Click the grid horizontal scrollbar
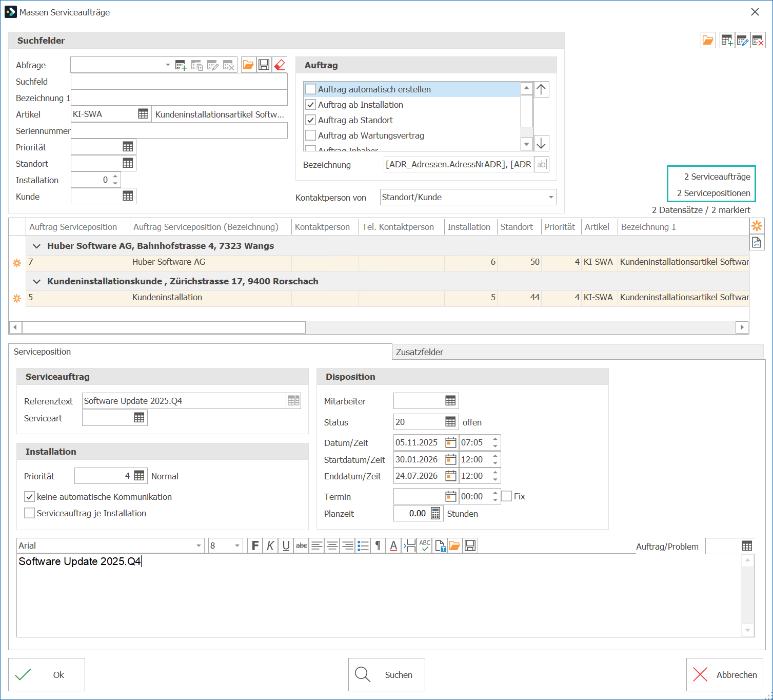The image size is (773, 700). point(164,327)
